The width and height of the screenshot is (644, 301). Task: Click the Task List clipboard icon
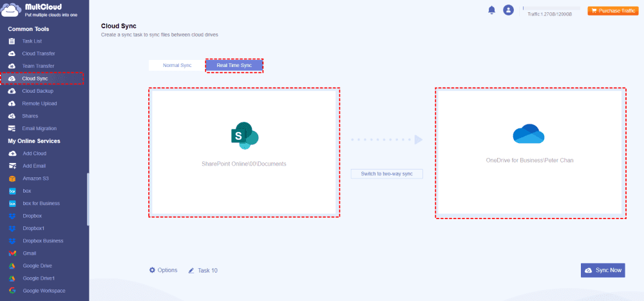click(12, 41)
